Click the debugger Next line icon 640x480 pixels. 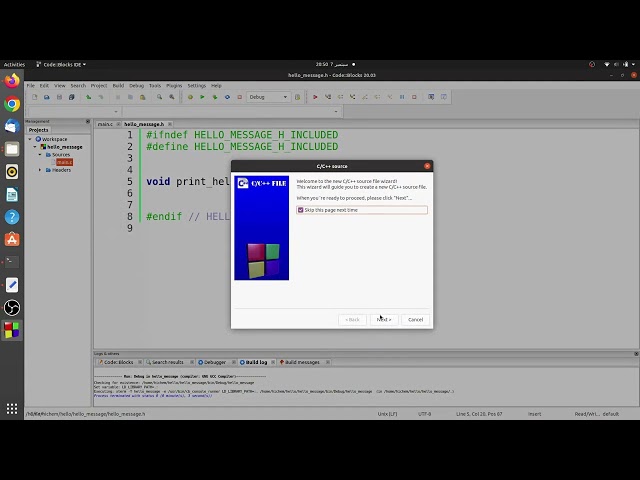point(340,97)
